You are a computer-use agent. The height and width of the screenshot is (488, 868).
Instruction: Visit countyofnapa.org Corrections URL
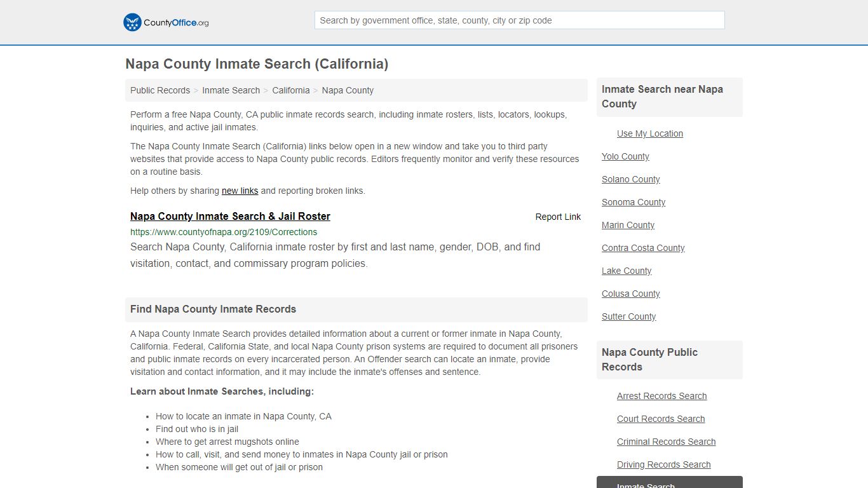coord(224,232)
